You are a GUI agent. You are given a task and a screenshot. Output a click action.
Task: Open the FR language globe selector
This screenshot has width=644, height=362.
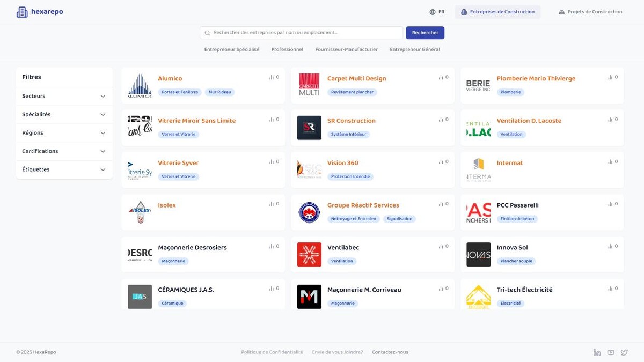pyautogui.click(x=437, y=12)
